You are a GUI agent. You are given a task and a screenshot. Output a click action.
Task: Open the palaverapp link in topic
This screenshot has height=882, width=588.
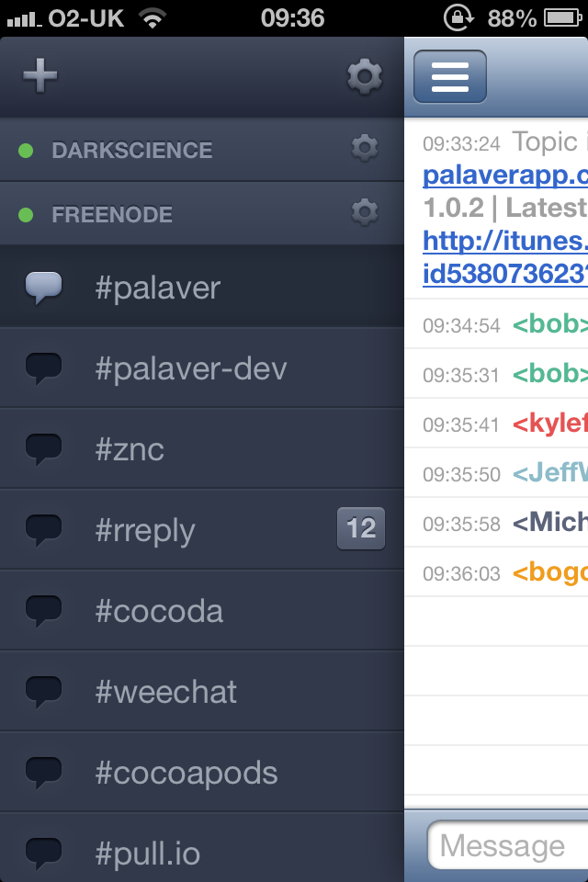point(505,175)
